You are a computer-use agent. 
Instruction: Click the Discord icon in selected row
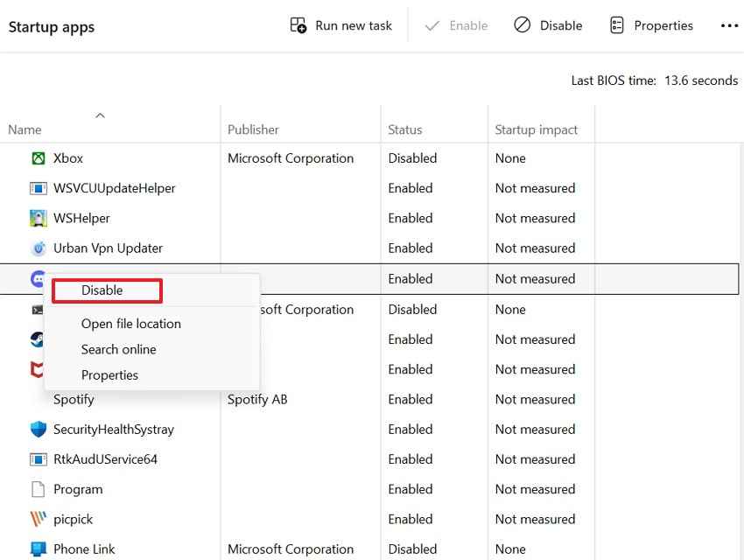point(38,279)
